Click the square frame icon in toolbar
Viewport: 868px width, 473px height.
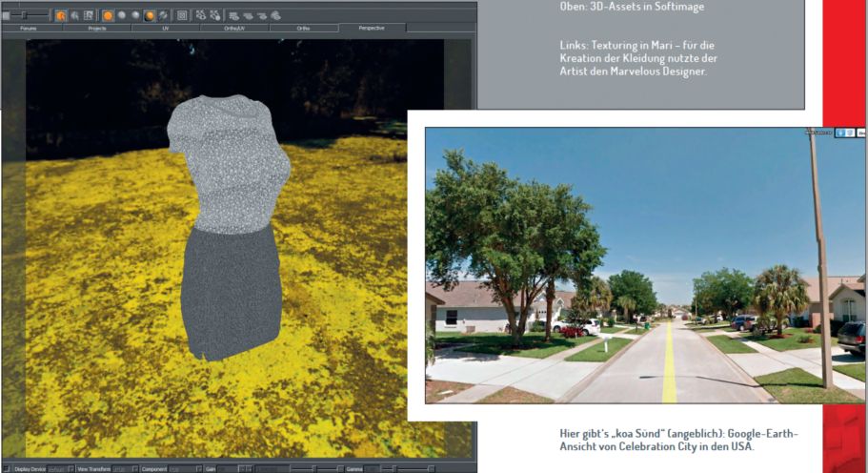point(182,15)
